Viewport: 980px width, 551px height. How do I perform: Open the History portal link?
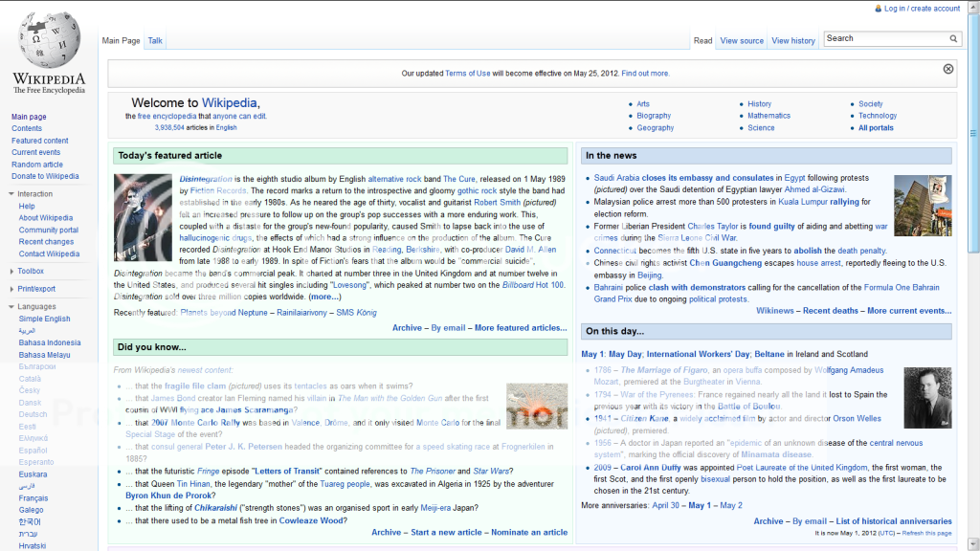tap(759, 103)
